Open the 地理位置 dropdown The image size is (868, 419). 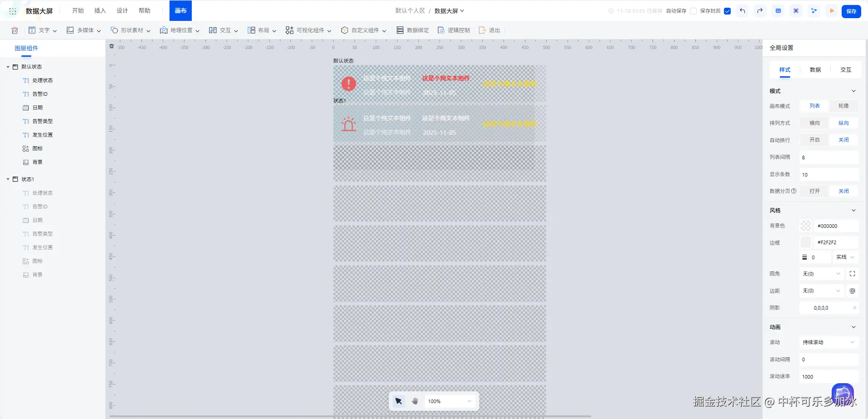(x=180, y=30)
